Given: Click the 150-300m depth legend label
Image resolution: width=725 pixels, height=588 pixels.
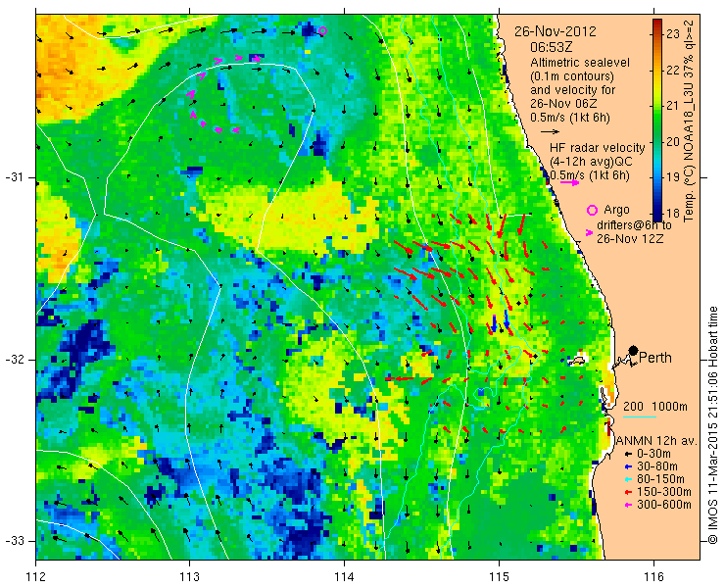Looking at the screenshot, I should coord(664,492).
